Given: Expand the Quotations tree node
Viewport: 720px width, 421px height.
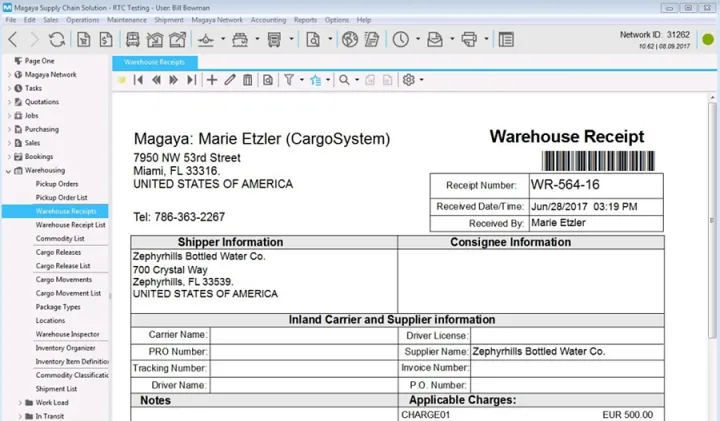Looking at the screenshot, I should coord(9,102).
